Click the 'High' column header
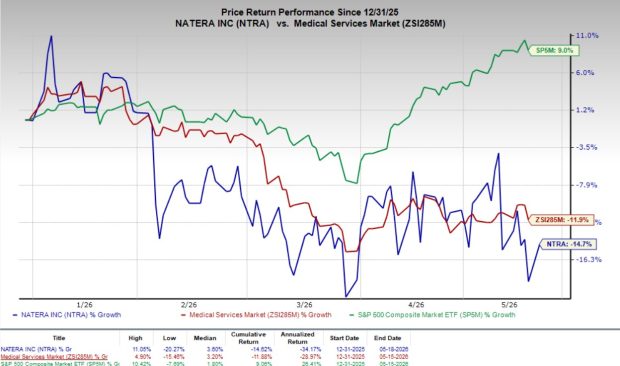 point(135,338)
